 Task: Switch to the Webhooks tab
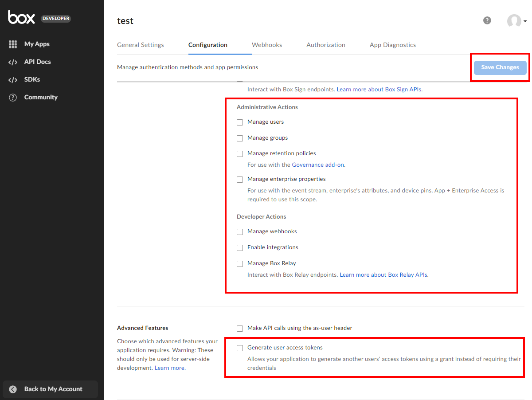pos(267,45)
